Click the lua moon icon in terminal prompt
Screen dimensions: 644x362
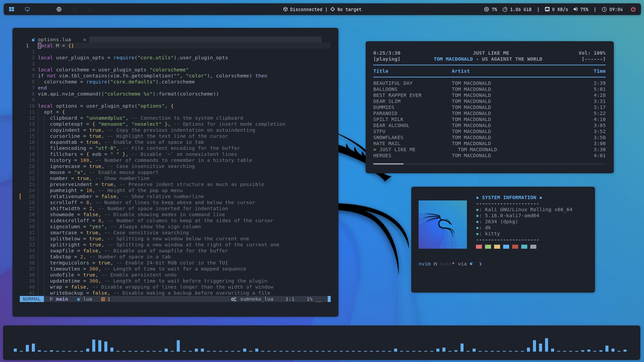(471, 264)
